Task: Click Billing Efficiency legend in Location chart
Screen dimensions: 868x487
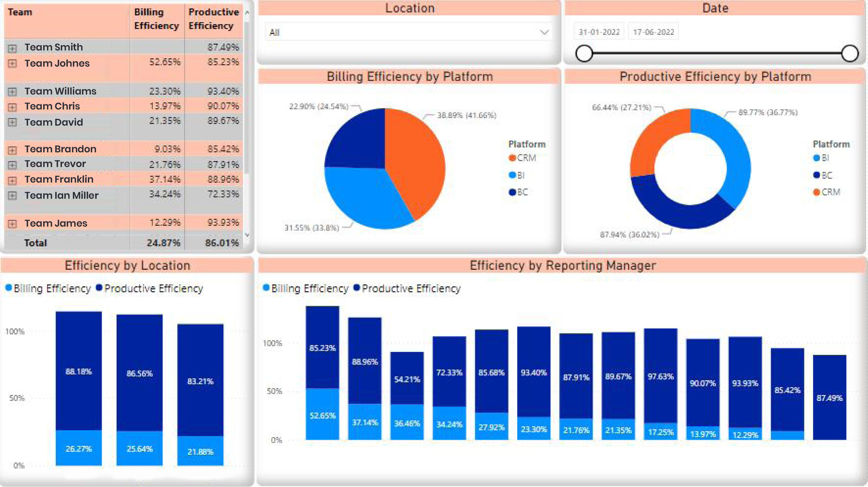Action: (48, 289)
